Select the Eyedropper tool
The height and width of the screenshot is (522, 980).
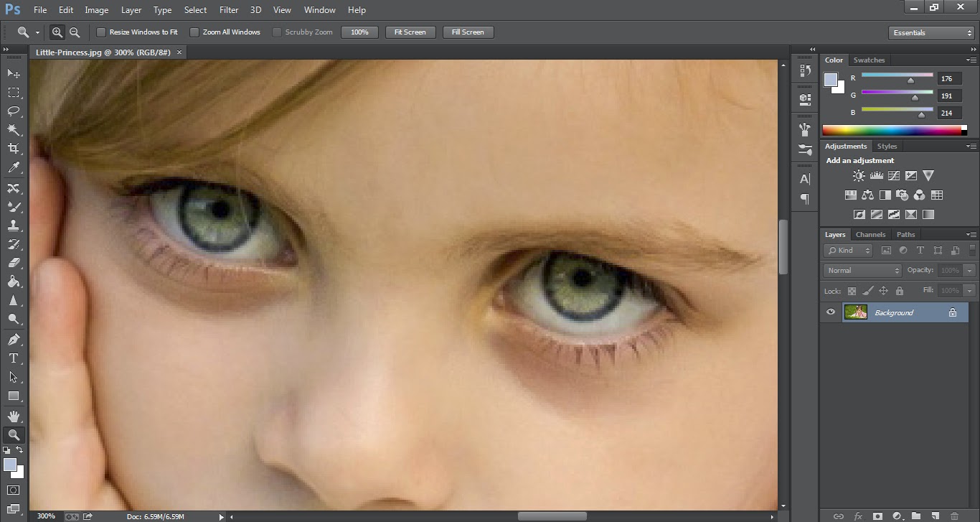pos(14,167)
